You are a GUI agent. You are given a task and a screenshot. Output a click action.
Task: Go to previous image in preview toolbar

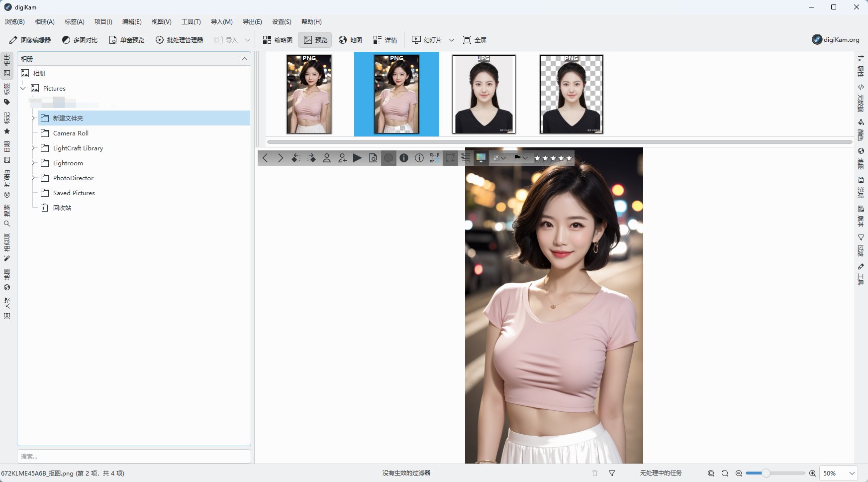point(265,158)
